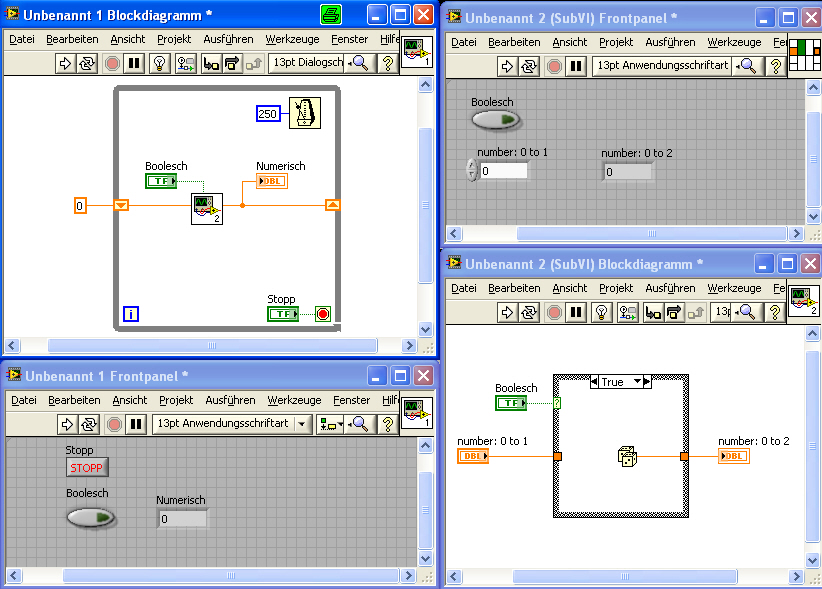Toggle highlight execution in SubVI Blockdiagramm
Image resolution: width=822 pixels, height=589 pixels.
601,313
